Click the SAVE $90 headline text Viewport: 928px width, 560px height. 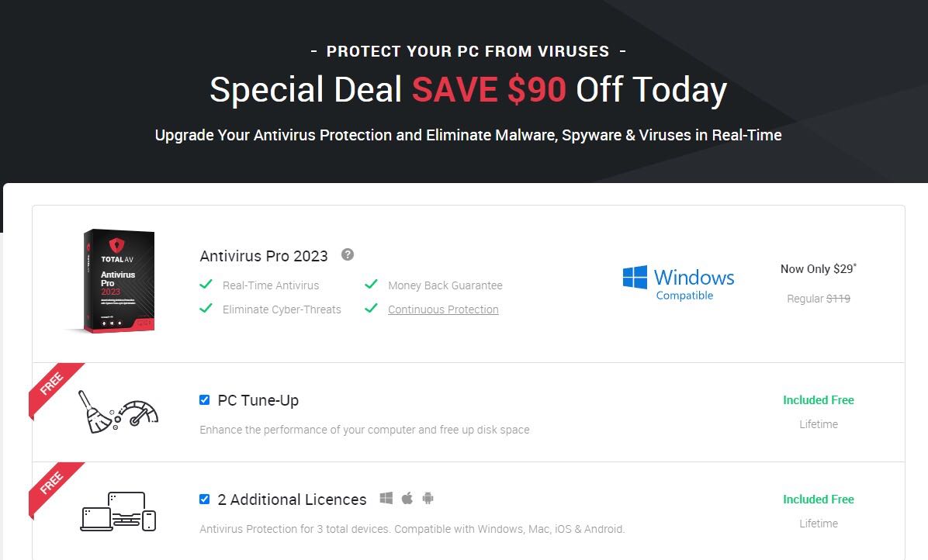[489, 90]
